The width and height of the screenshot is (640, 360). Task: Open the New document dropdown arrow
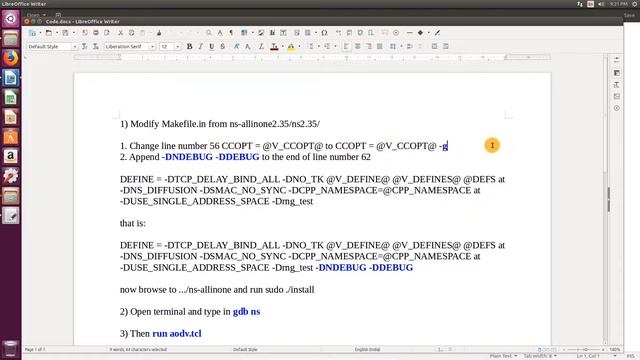coord(40,33)
